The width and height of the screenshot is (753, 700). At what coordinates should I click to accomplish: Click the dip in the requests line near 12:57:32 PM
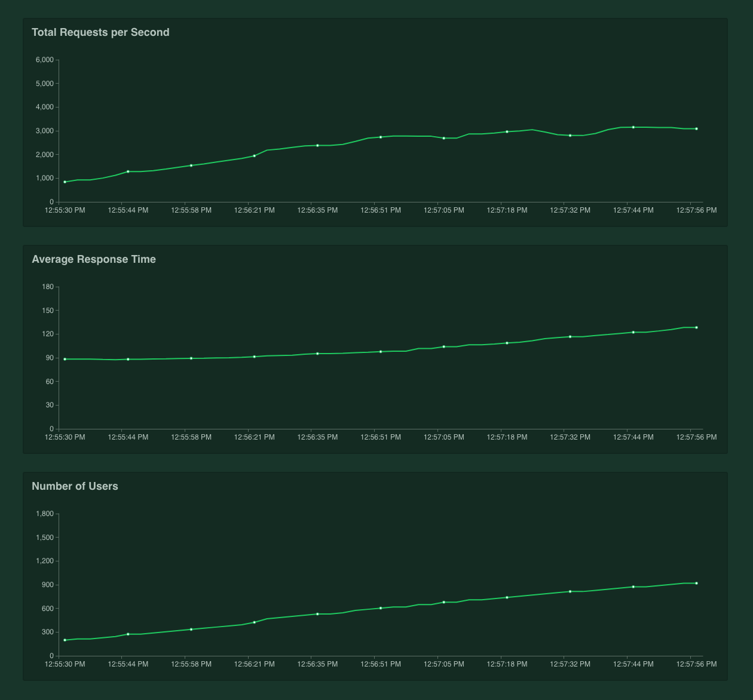[x=570, y=134]
